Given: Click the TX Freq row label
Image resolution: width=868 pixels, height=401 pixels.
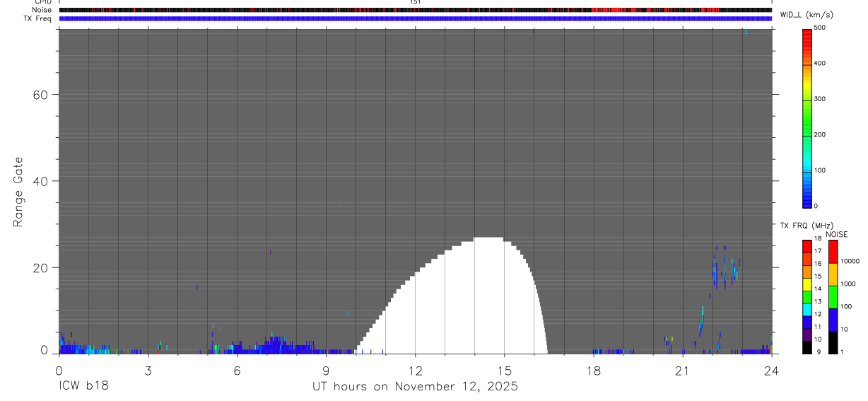Looking at the screenshot, I should (x=38, y=18).
